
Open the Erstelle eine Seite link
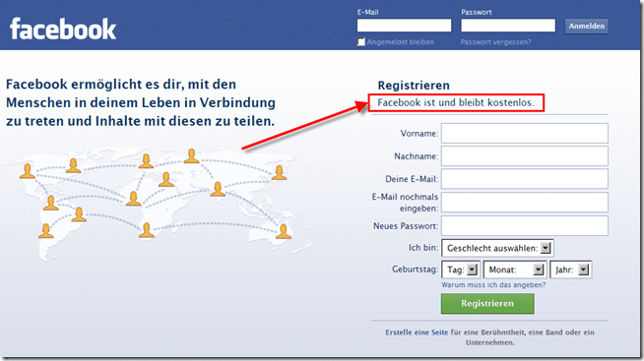(417, 332)
